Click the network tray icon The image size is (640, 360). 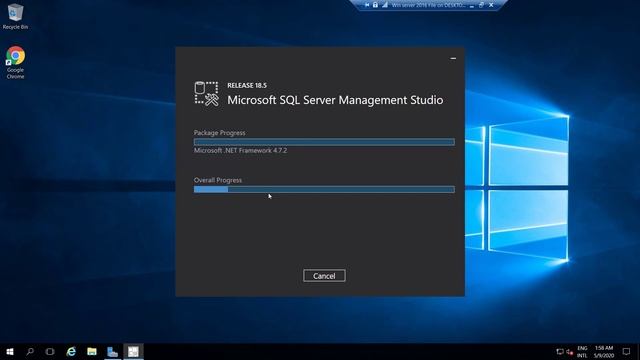click(560, 351)
